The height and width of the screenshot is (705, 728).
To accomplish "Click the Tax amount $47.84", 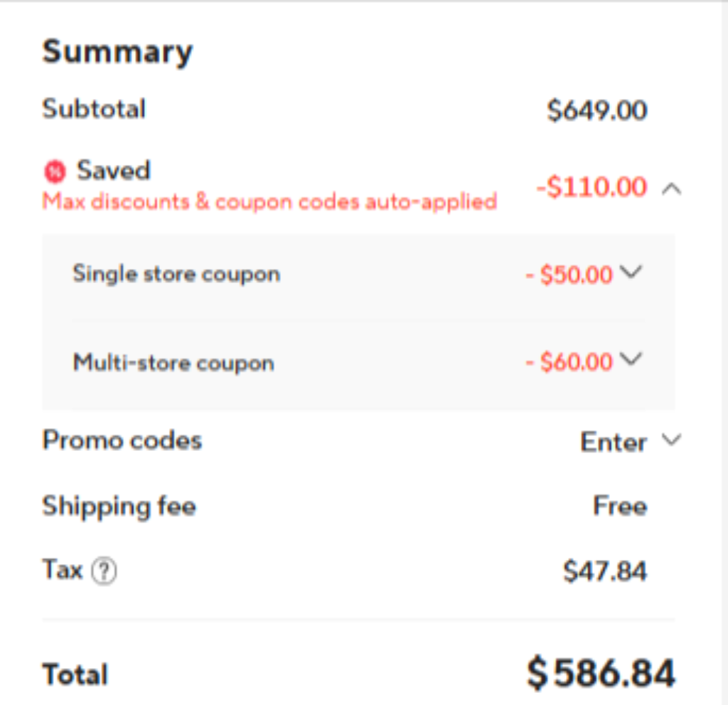I will pos(605,571).
